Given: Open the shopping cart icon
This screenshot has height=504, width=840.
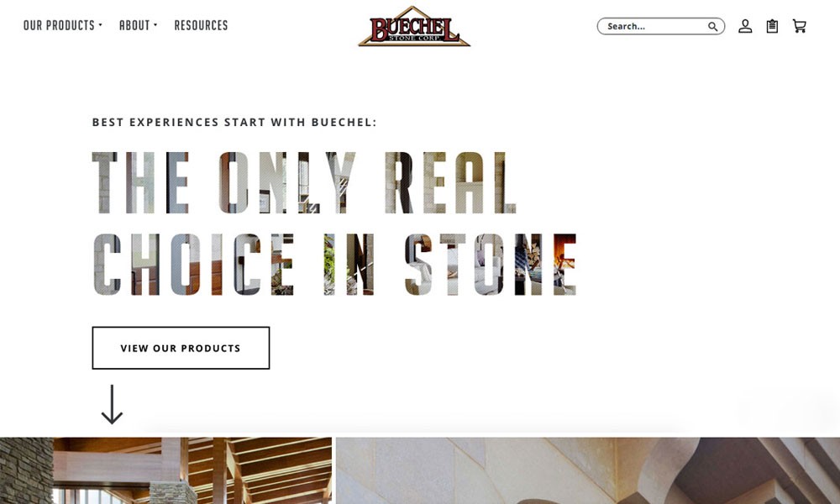Looking at the screenshot, I should tap(800, 26).
